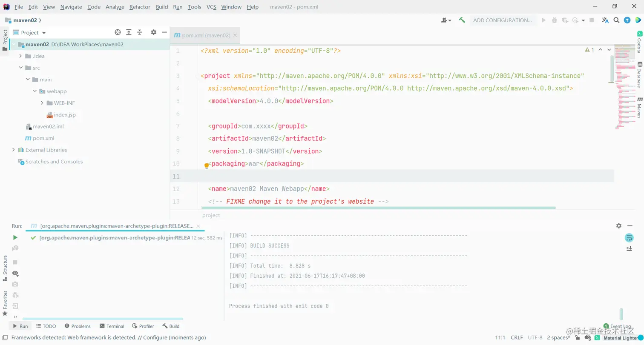Open the Refactor menu

[140, 7]
